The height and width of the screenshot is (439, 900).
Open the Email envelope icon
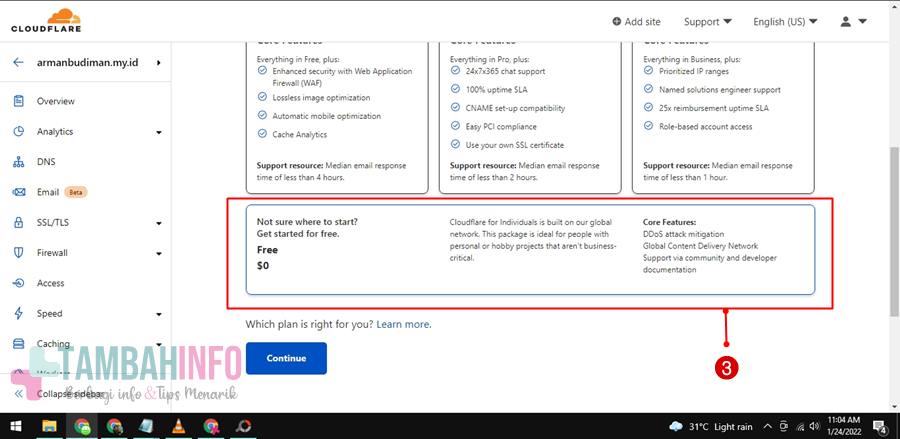(x=18, y=192)
